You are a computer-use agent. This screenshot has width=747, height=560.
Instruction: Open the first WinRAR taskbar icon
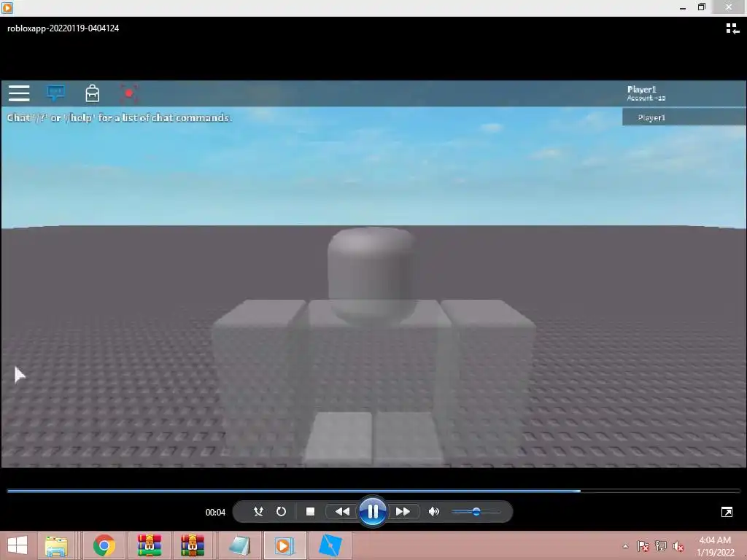150,545
